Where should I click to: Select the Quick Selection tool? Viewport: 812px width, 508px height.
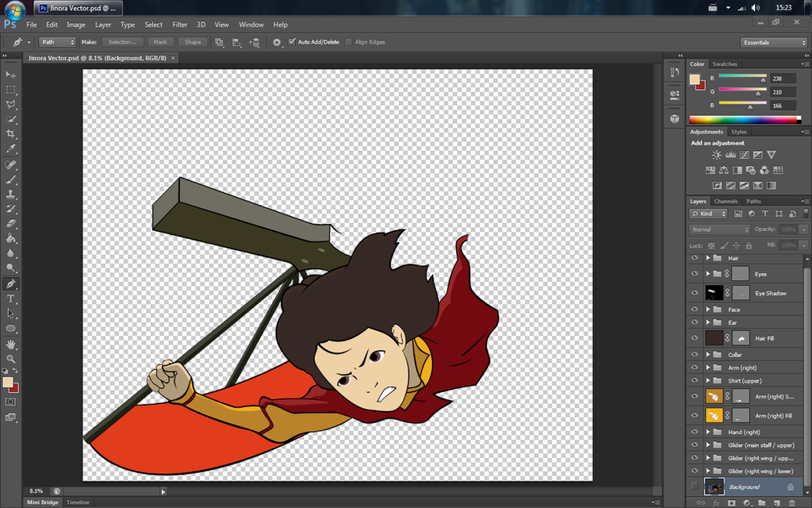coord(10,119)
